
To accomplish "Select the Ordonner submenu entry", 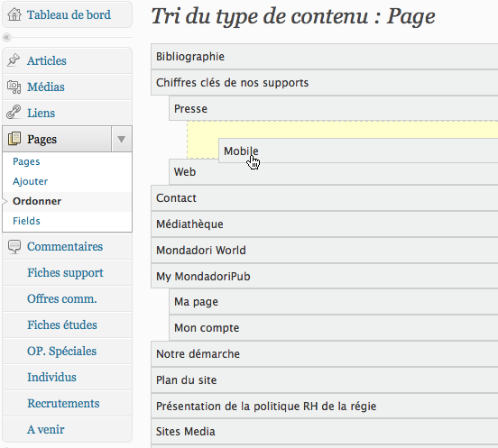I will click(37, 201).
